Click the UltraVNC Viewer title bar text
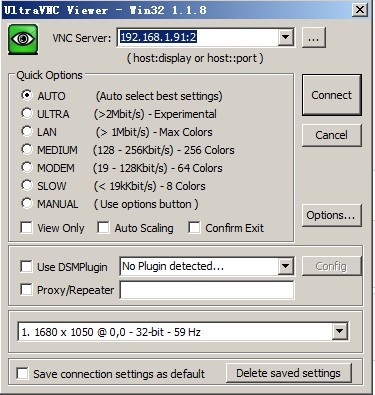The image size is (375, 395). pos(105,10)
